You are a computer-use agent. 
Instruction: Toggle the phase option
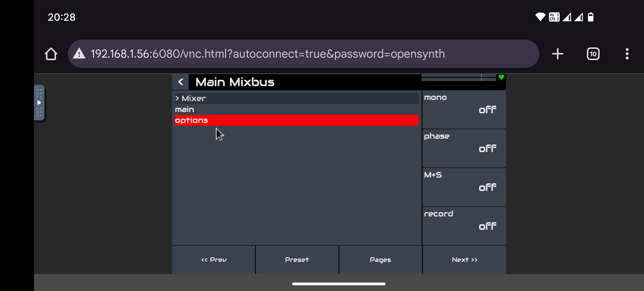pyautogui.click(x=464, y=148)
